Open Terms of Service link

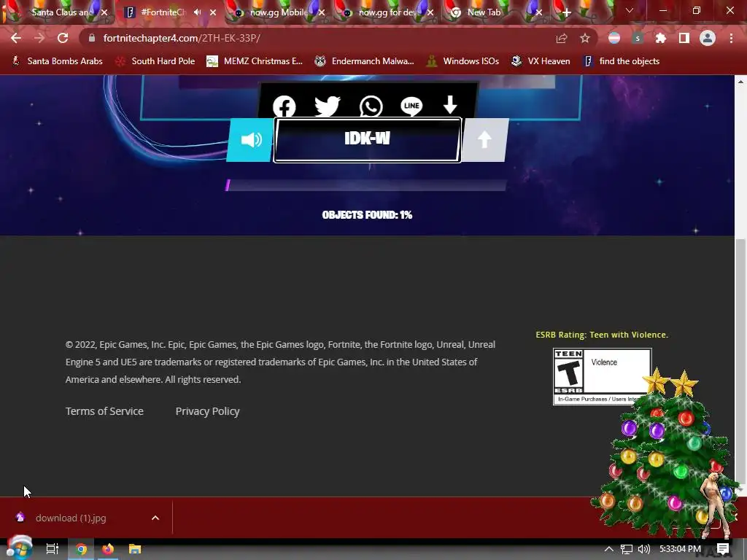104,411
